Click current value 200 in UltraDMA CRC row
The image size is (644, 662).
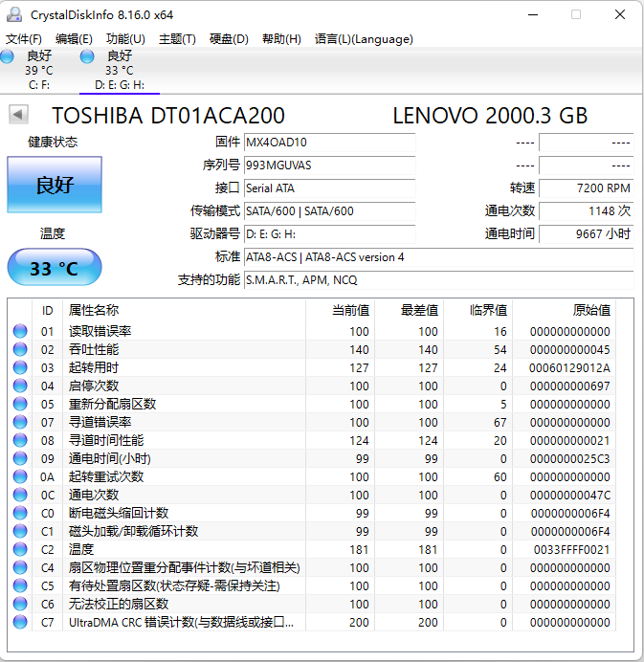click(359, 623)
